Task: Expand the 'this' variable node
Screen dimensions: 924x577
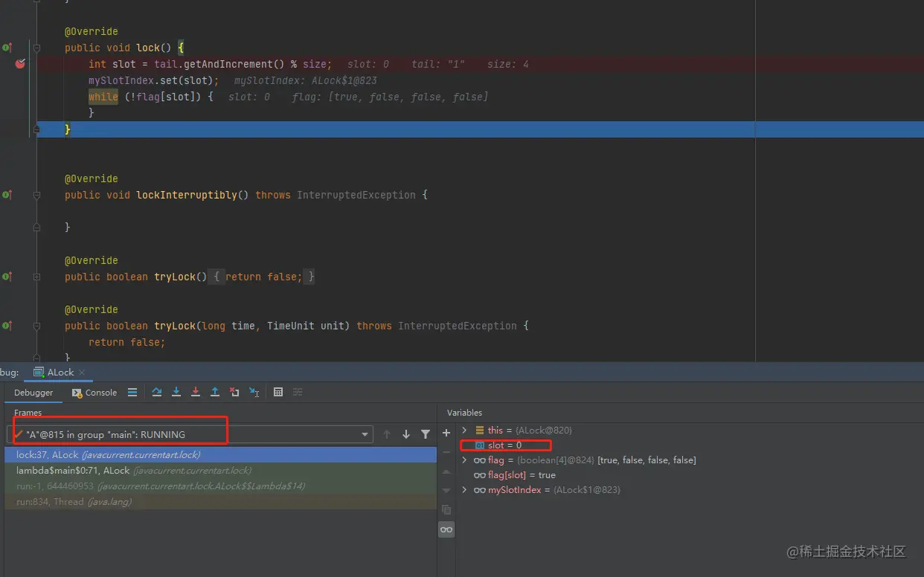Action: coord(465,430)
